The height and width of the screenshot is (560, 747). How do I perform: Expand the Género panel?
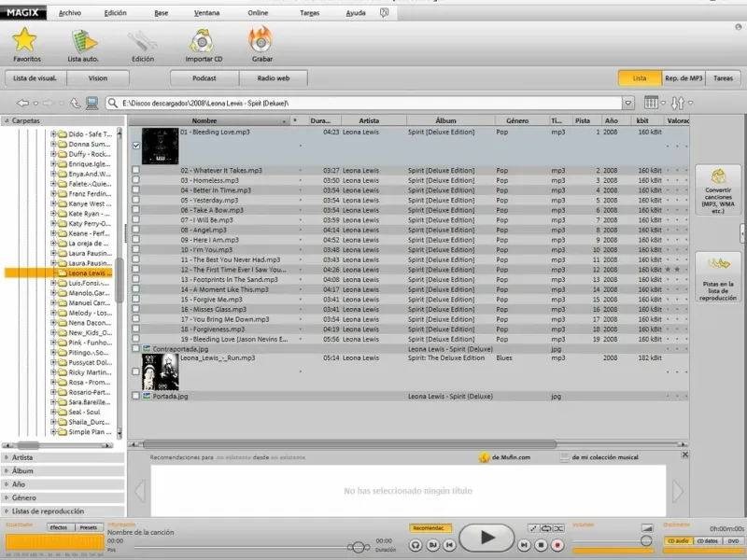(63, 497)
